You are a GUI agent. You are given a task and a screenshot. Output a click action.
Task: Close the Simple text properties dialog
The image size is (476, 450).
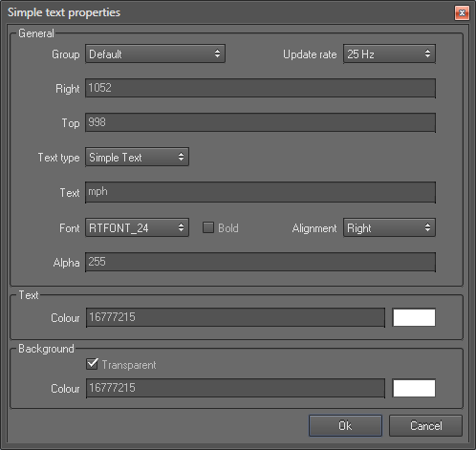point(462,13)
